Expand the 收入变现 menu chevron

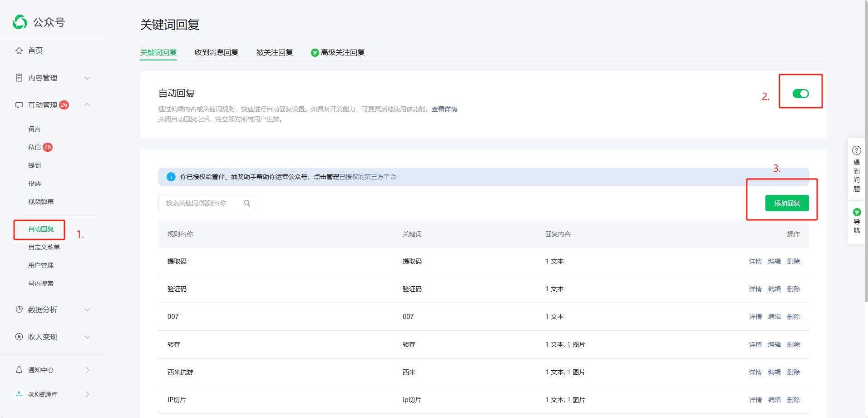[x=87, y=337]
